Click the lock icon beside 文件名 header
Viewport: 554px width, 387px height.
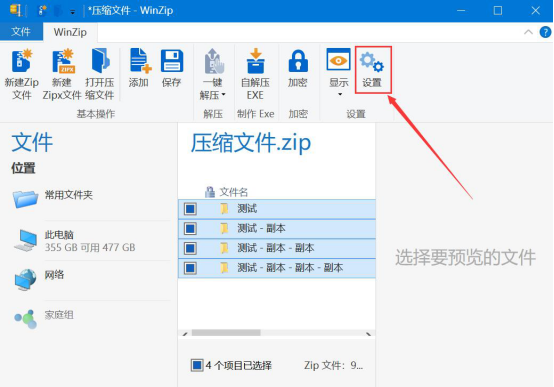[x=210, y=192]
